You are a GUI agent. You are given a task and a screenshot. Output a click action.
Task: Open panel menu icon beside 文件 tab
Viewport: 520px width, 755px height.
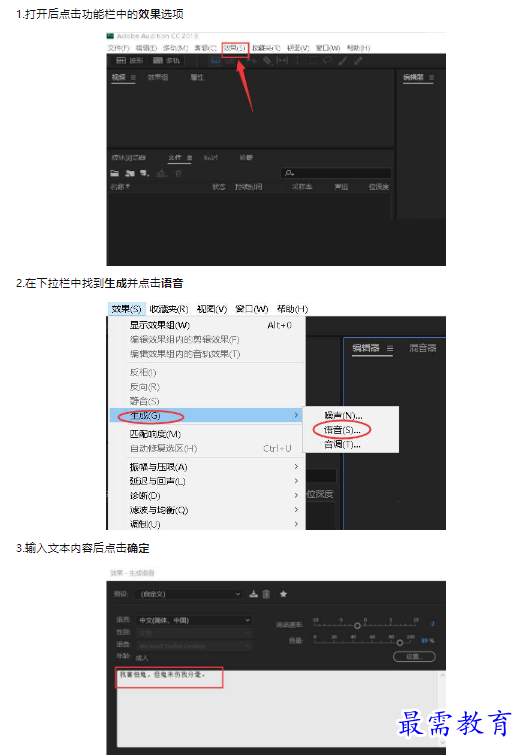190,158
